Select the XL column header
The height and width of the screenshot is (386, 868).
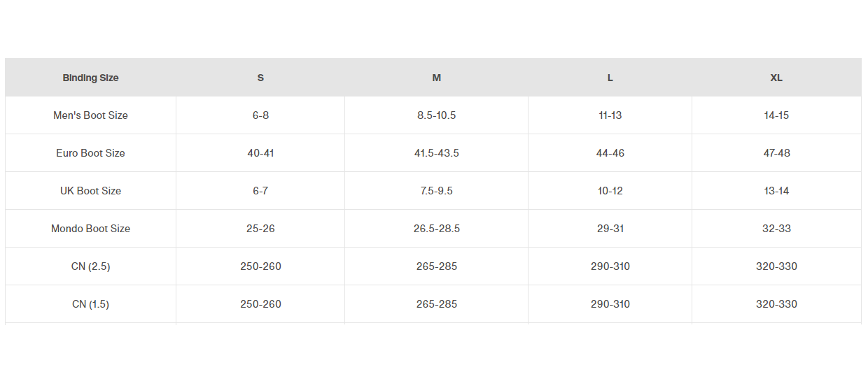(x=776, y=78)
